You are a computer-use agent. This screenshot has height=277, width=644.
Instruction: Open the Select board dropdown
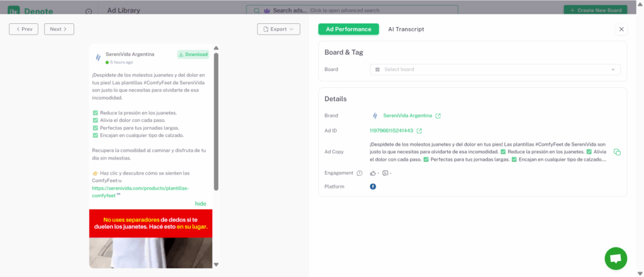(x=495, y=70)
